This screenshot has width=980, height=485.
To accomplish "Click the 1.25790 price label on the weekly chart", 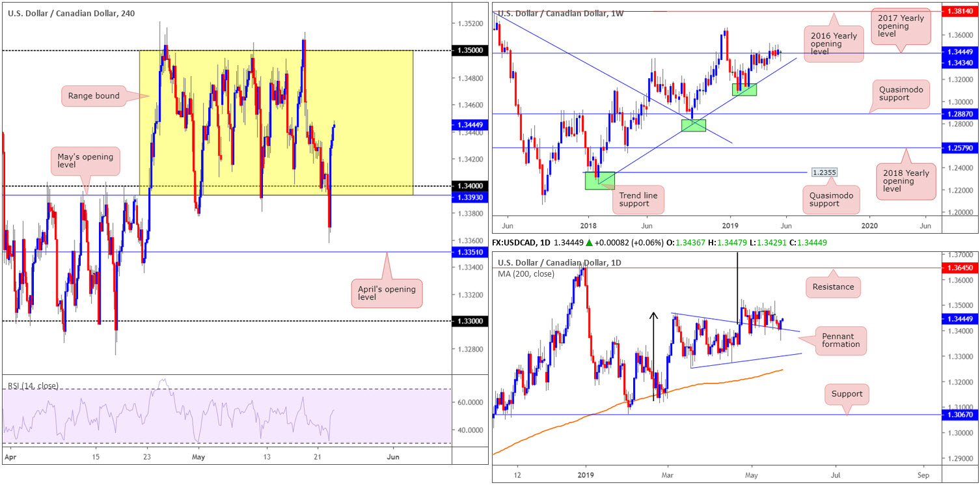I will tap(960, 148).
